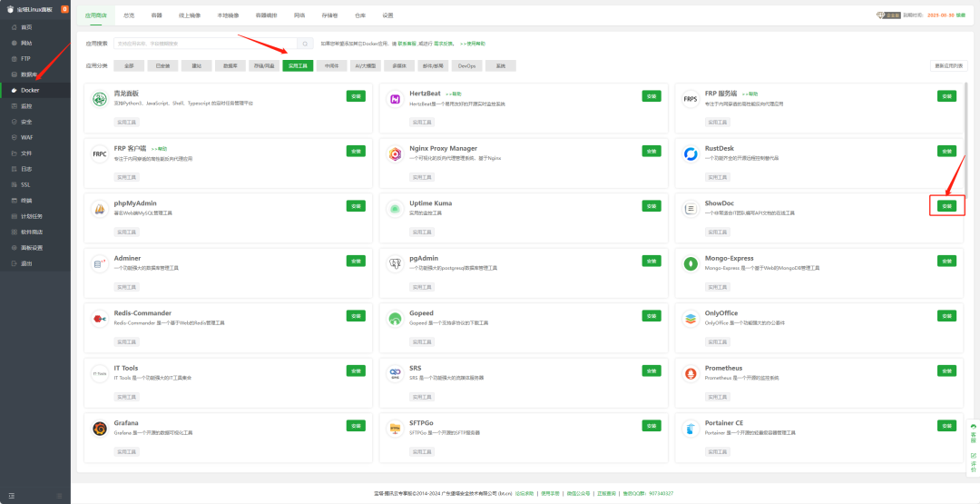Install the Uptime Kuma app
Viewport: 980px width, 504px height.
652,206
